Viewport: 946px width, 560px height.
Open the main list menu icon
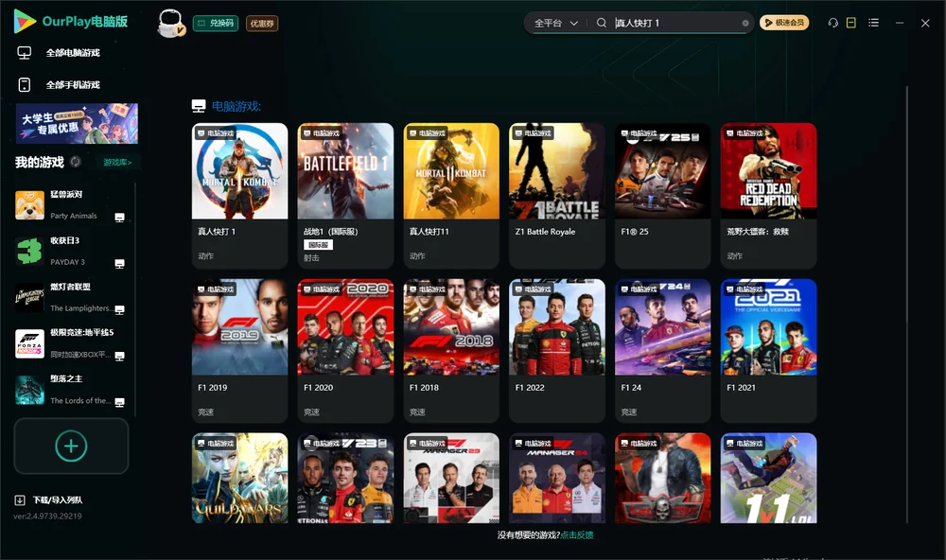pos(873,23)
